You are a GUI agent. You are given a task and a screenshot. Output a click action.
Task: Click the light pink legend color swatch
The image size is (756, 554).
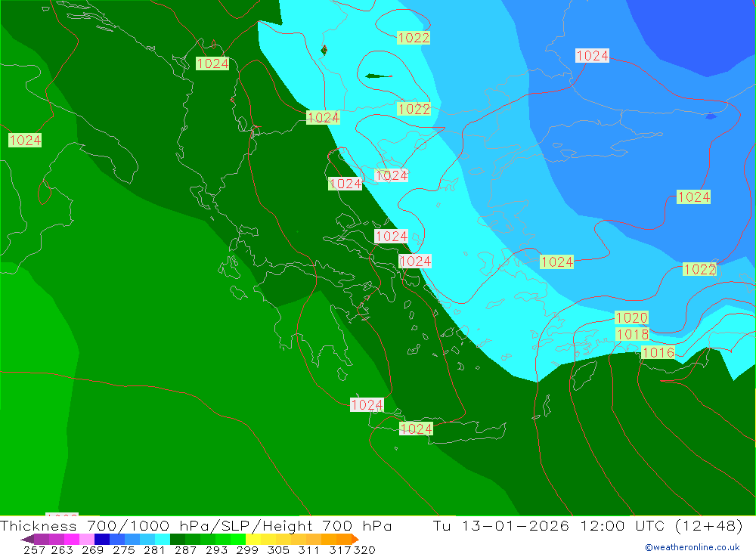87,539
